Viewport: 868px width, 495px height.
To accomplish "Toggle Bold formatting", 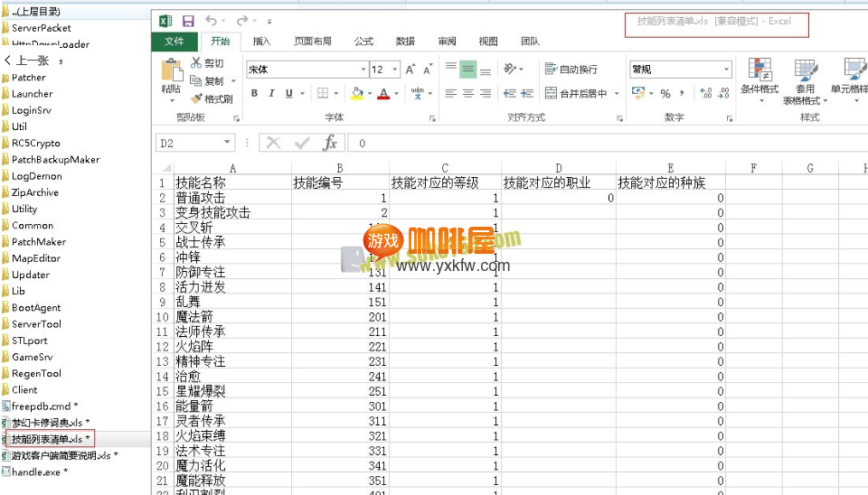I will pos(255,93).
